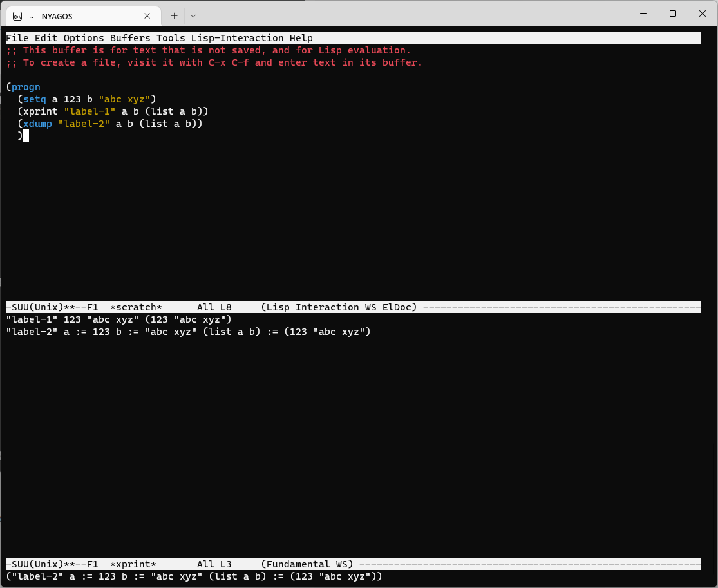Minimize the terminal window
Screen dimensions: 718x588
point(643,14)
